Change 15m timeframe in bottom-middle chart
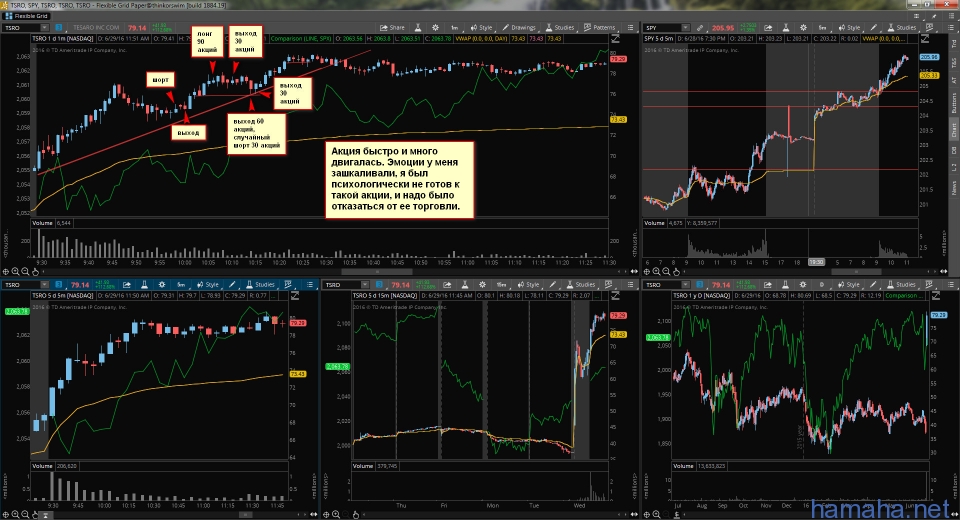 (x=501, y=285)
